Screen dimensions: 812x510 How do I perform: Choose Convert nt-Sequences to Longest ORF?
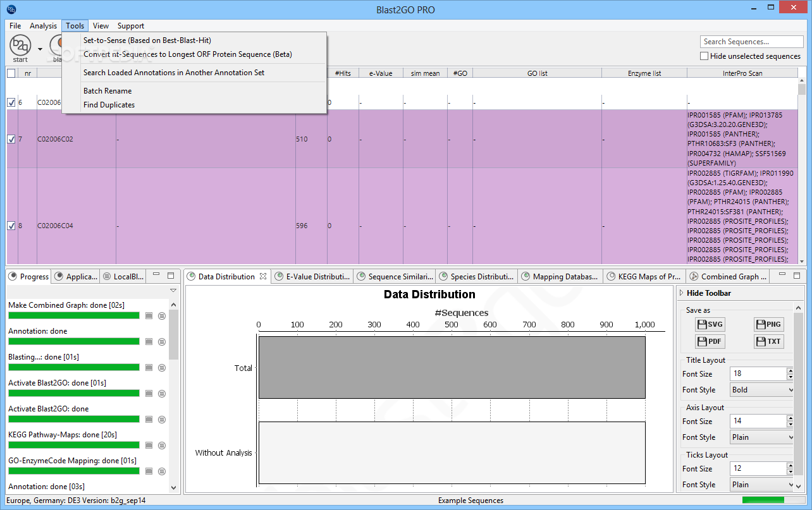point(194,54)
